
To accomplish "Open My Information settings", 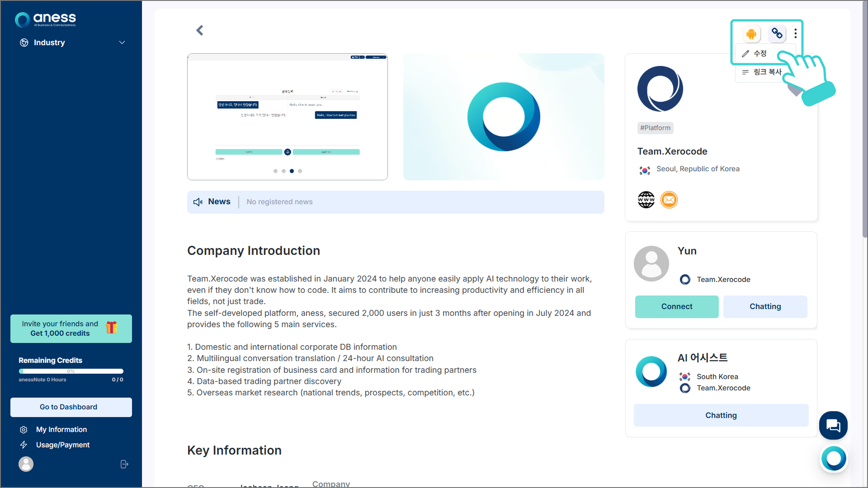I will (61, 429).
